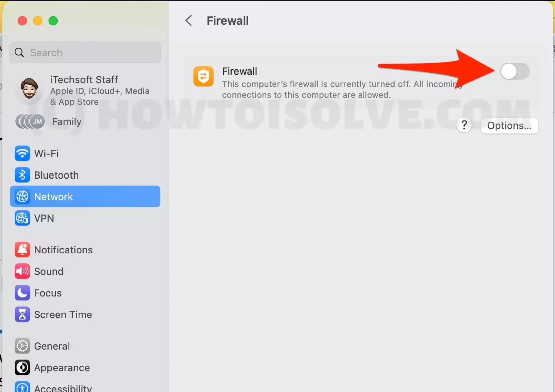This screenshot has width=555, height=392.
Task: Click the Options... button
Action: pos(509,126)
